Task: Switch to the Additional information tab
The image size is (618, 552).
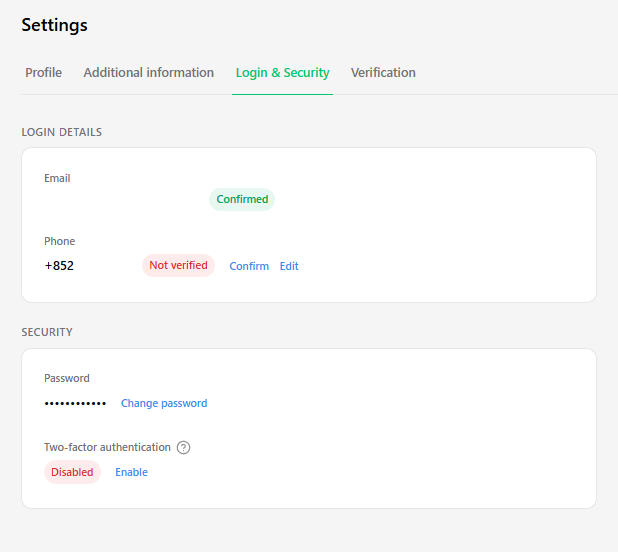Action: coord(149,73)
